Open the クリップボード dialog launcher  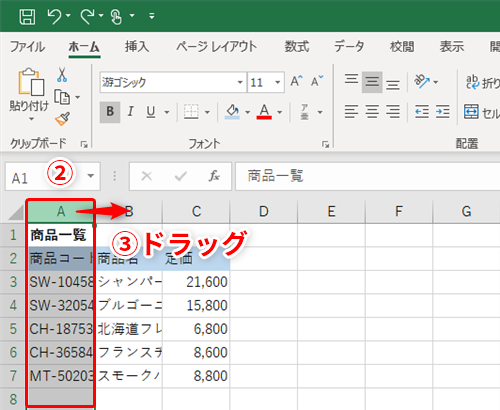coord(84,144)
